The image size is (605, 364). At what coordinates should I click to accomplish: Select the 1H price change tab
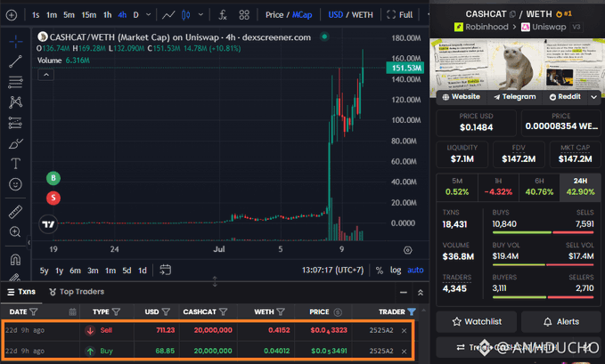[x=498, y=187]
